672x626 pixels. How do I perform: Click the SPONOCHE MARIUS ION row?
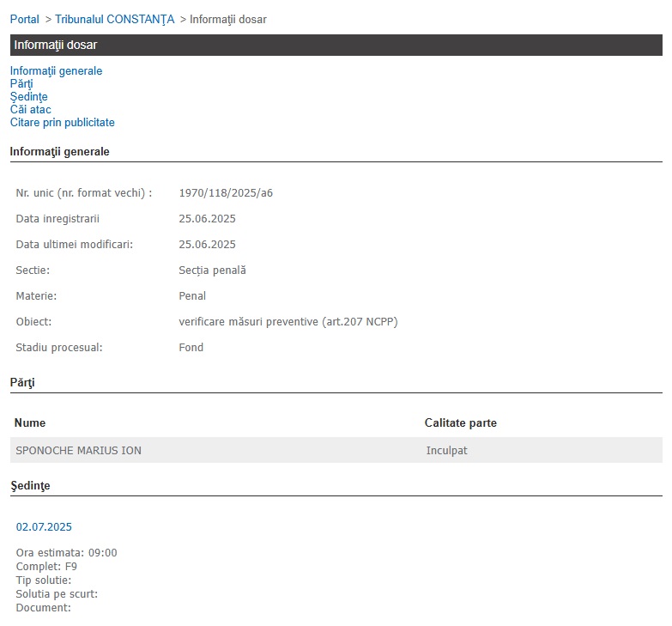336,450
